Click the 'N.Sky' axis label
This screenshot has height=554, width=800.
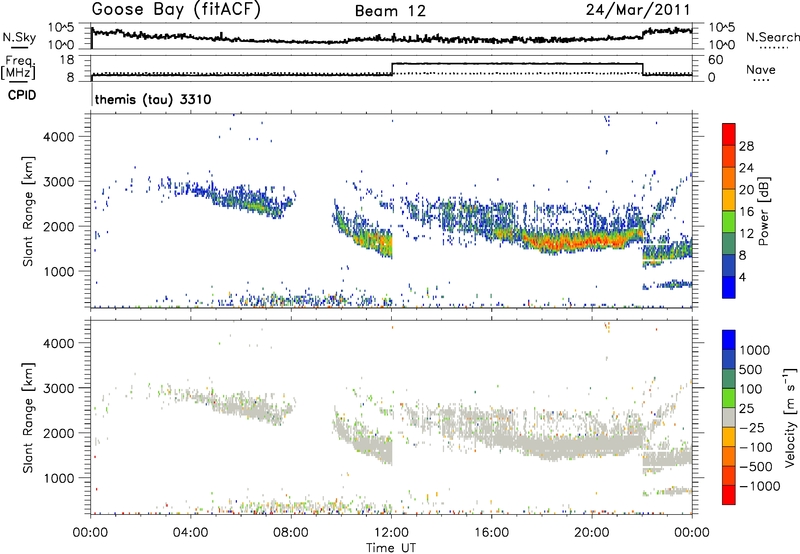(x=19, y=37)
